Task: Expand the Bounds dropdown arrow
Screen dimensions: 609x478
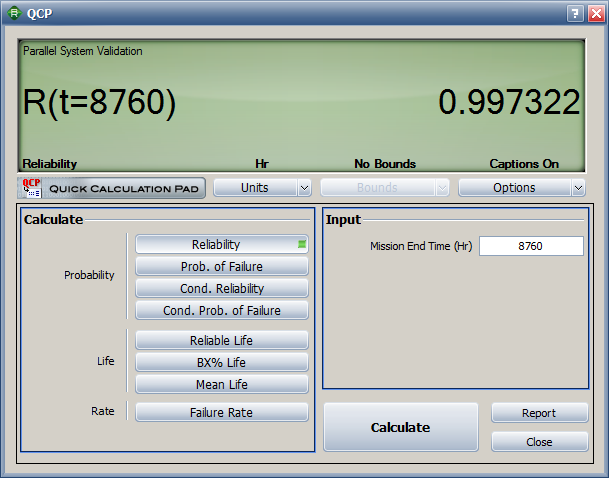Action: (442, 188)
